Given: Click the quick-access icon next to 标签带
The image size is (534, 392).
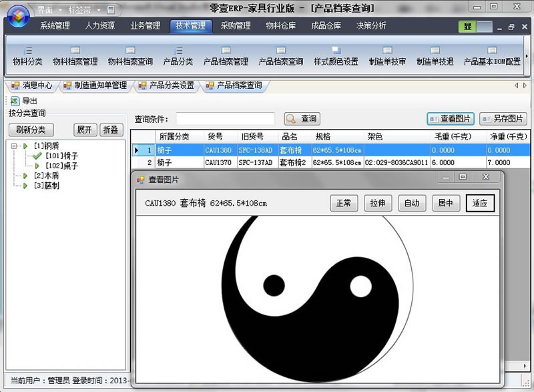Looking at the screenshot, I should 111,10.
